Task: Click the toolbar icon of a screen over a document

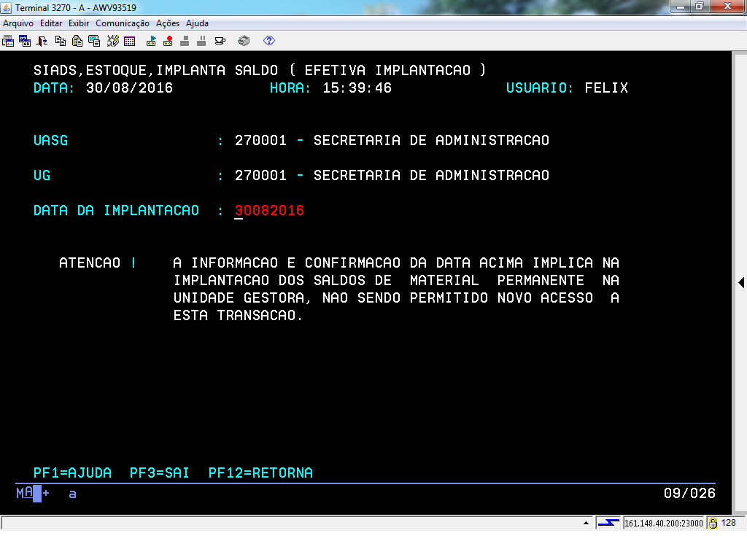Action: [94, 41]
